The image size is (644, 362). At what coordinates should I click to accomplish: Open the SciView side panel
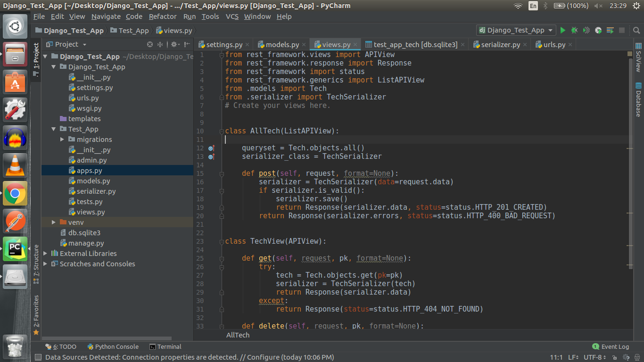tap(638, 57)
